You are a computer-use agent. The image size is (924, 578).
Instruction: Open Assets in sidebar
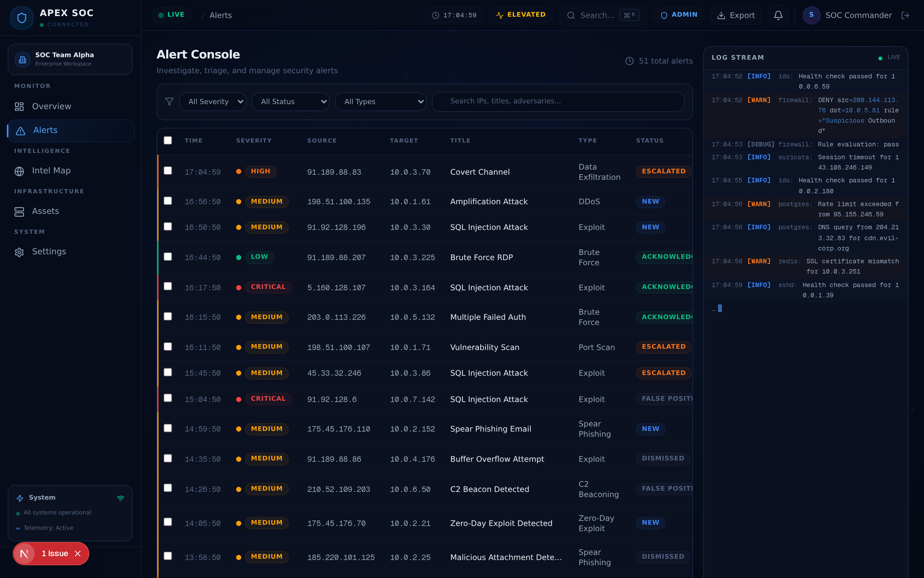tap(71, 212)
